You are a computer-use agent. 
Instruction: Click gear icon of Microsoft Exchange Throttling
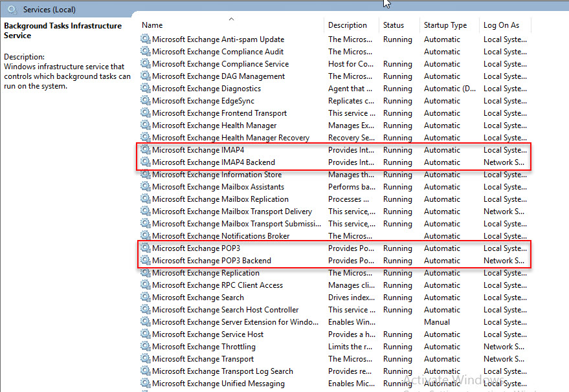(x=146, y=346)
